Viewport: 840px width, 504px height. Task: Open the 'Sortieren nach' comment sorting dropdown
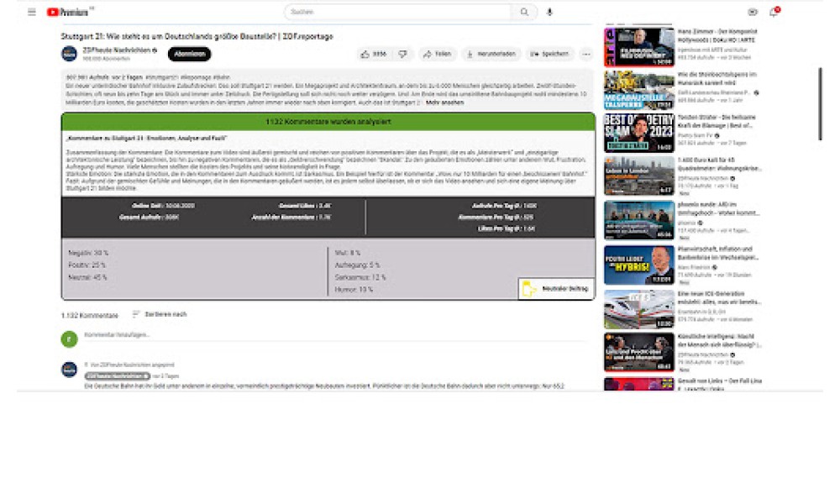(x=160, y=314)
